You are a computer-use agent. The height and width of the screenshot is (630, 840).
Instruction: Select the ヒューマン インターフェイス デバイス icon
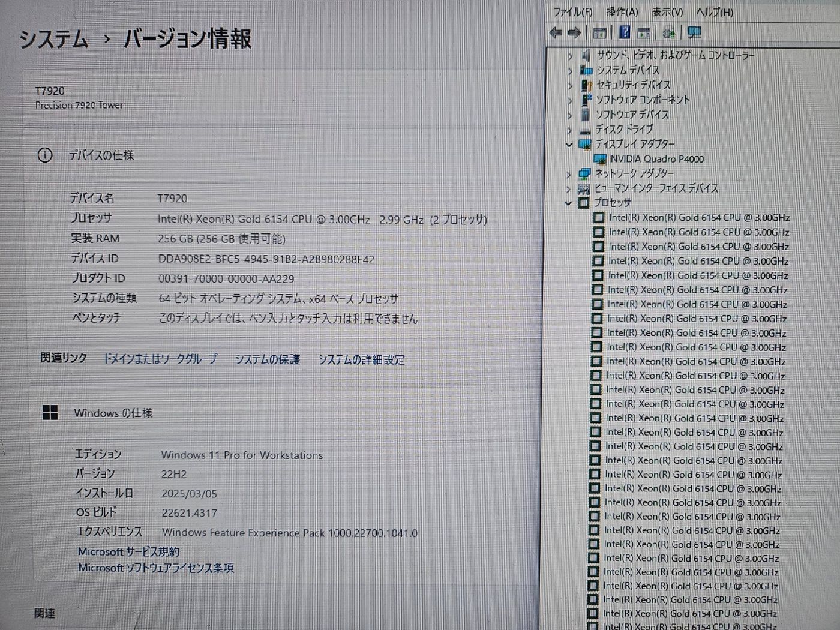584,188
